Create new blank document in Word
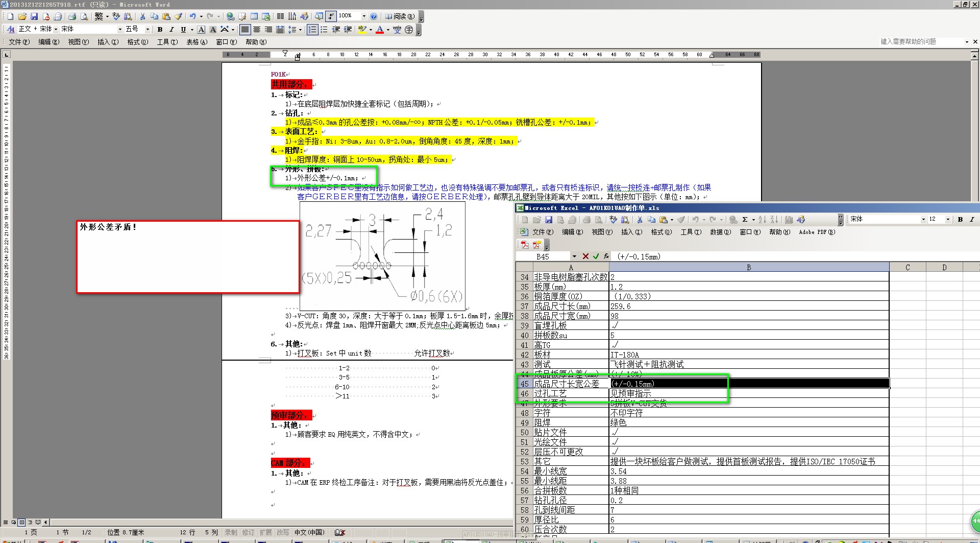This screenshot has width=980, height=543. tap(10, 16)
